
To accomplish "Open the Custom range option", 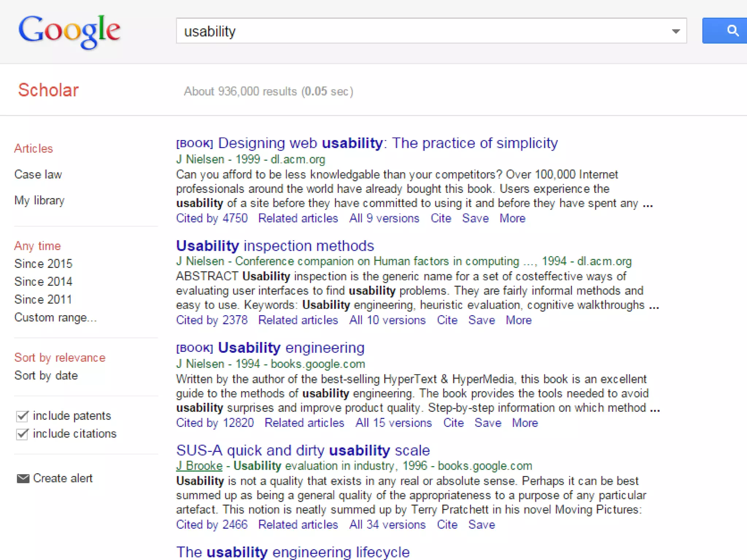I will point(55,317).
